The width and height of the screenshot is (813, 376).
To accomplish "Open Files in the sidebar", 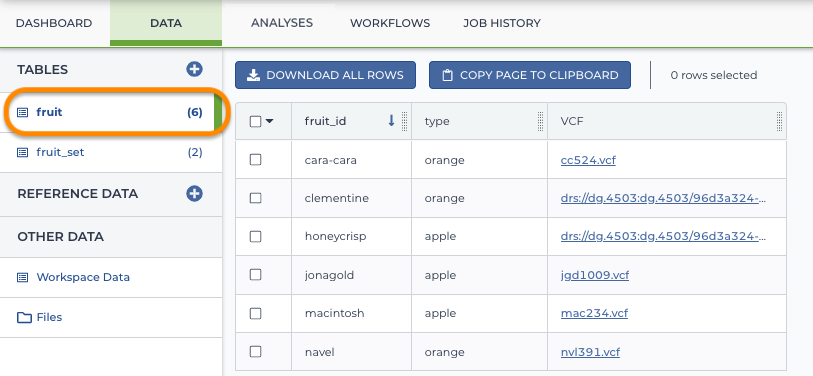I will [x=111, y=317].
